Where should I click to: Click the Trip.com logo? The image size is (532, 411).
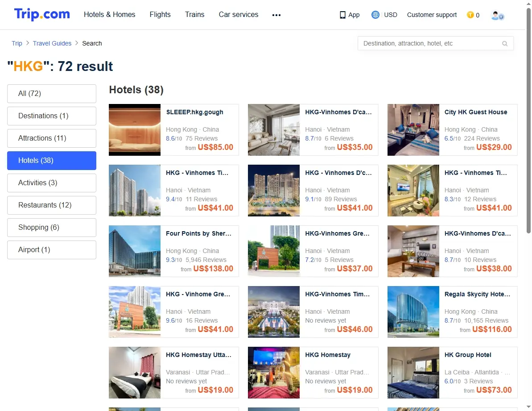point(42,14)
